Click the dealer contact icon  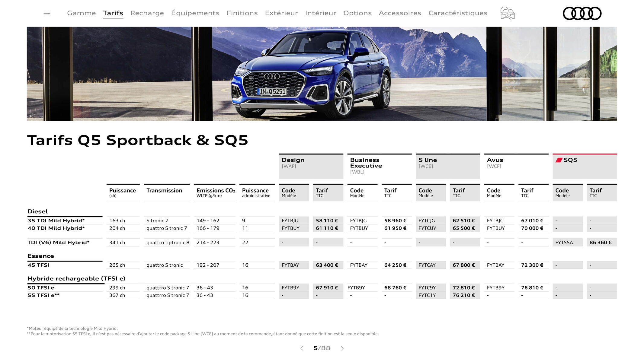click(x=508, y=13)
